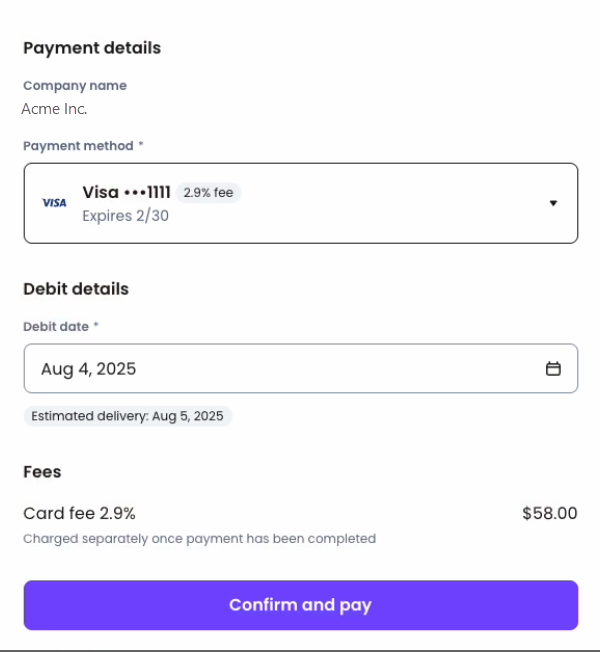Expand the payment method dropdown arrow
The height and width of the screenshot is (652, 600).
point(553,203)
